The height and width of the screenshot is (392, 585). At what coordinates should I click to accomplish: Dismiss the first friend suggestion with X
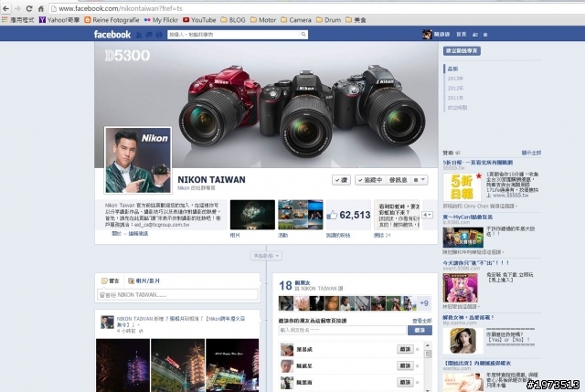[417, 349]
